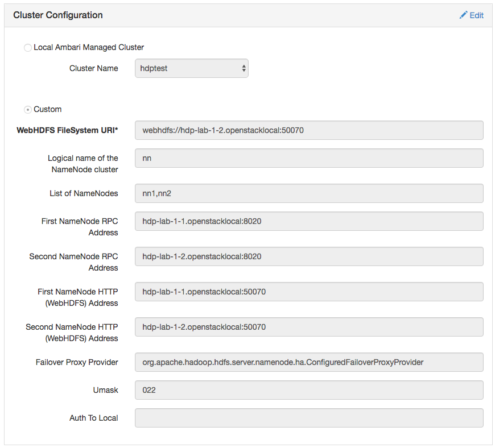The height and width of the screenshot is (448, 495).
Task: Click the empty Auth To Local field
Action: click(309, 418)
